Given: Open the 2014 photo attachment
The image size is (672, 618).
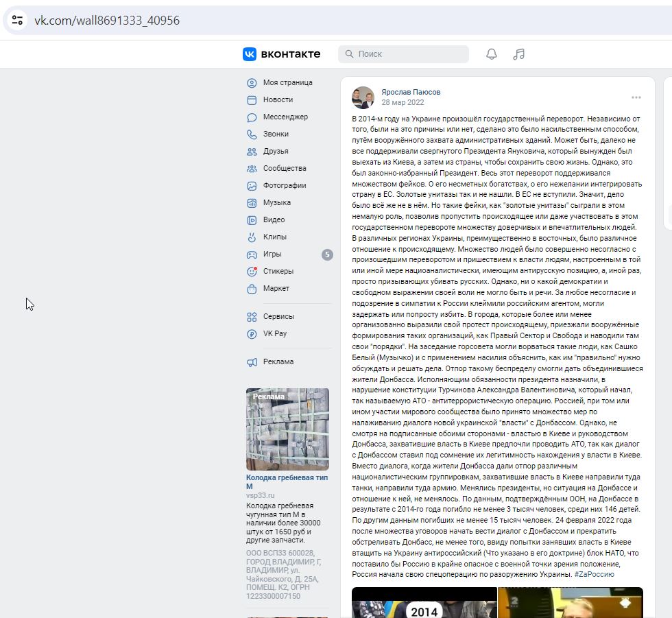Looking at the screenshot, I should coord(424,603).
